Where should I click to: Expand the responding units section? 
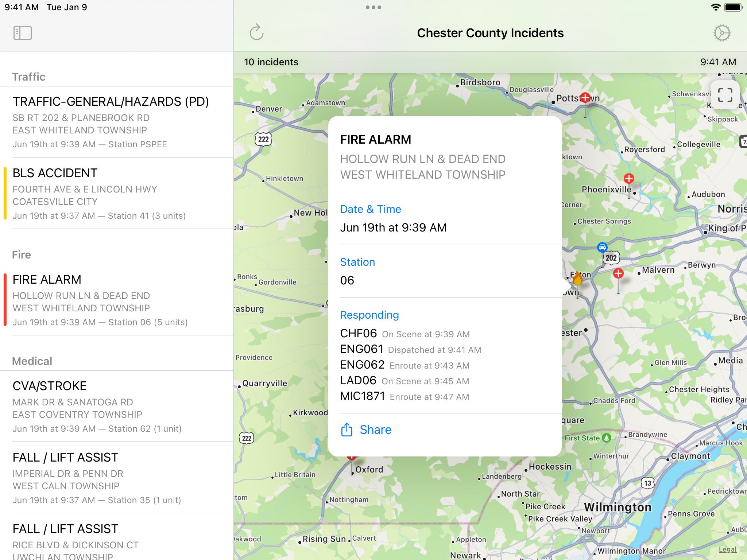(369, 315)
